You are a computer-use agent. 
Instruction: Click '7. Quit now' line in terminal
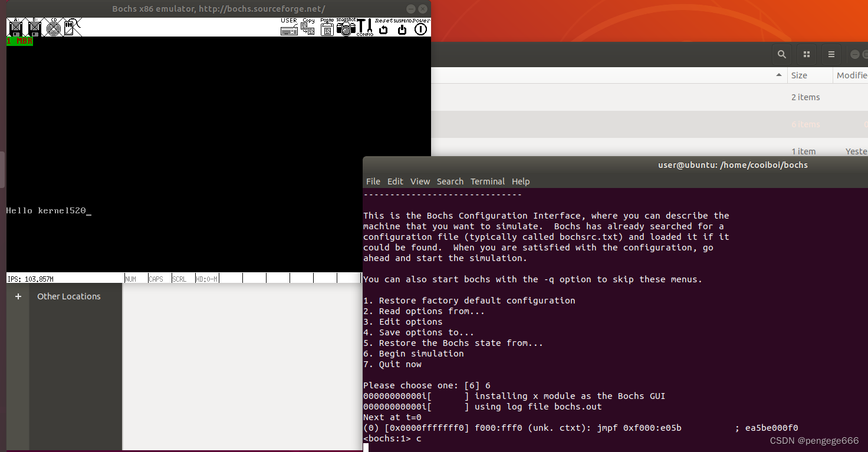pos(392,364)
